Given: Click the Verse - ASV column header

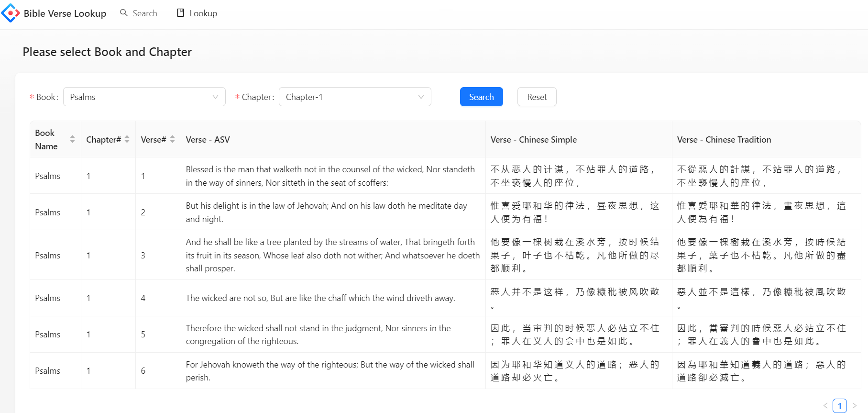Looking at the screenshot, I should (x=208, y=140).
